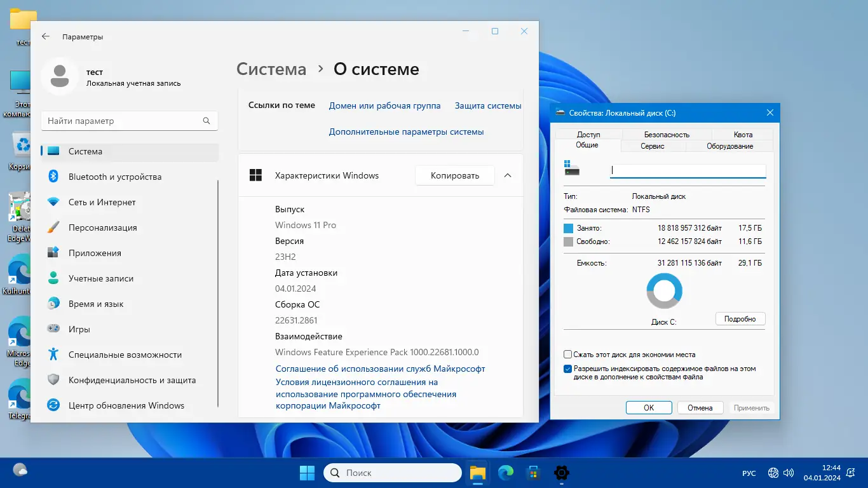Open Windows Update (Центр обновления Windows)
Image resolution: width=868 pixels, height=488 pixels.
pyautogui.click(x=130, y=405)
